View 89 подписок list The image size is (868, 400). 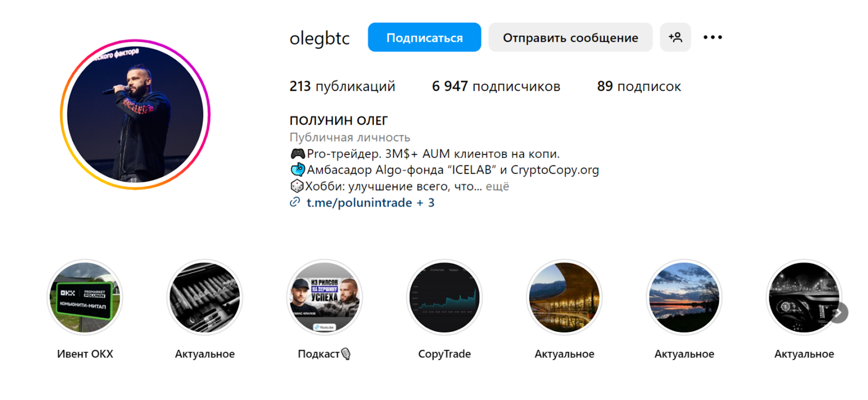tap(639, 86)
